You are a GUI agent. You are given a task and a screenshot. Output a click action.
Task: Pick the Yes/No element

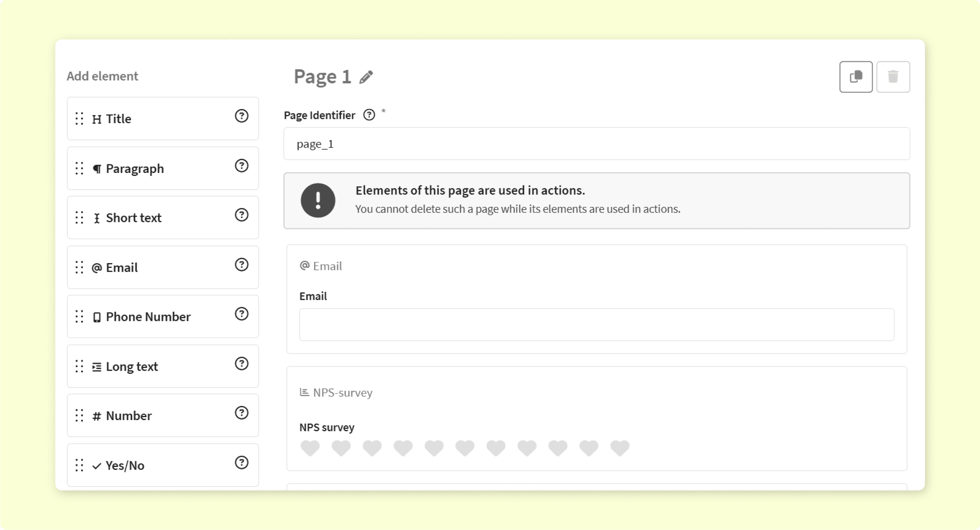[163, 465]
